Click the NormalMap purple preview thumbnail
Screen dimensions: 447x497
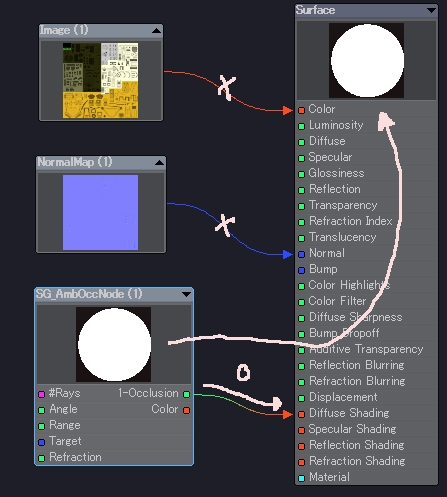pos(100,212)
